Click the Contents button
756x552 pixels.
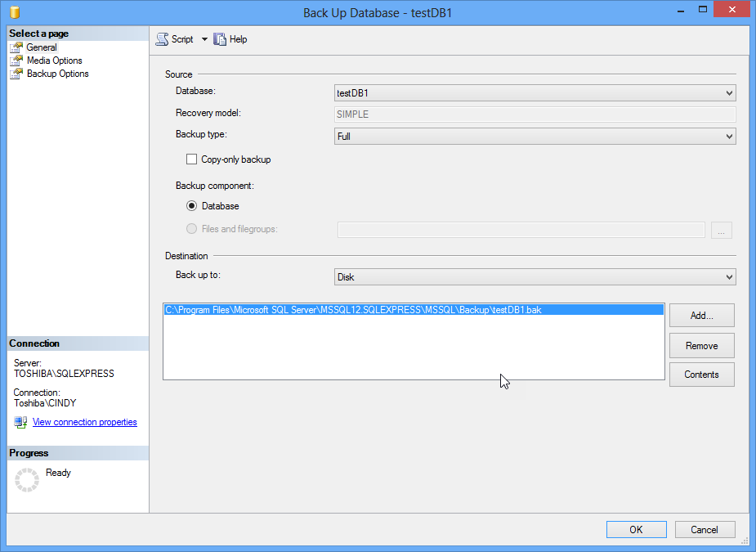pyautogui.click(x=701, y=375)
